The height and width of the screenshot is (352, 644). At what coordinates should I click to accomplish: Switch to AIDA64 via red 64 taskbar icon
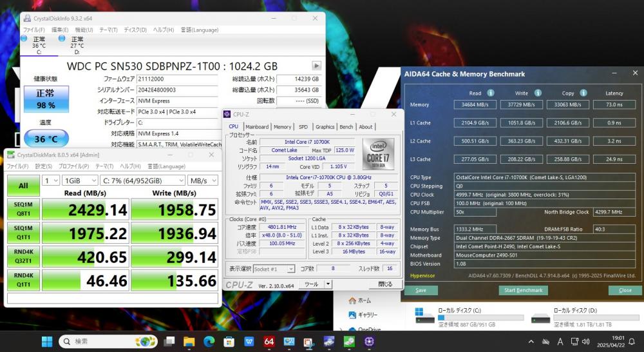tap(269, 341)
